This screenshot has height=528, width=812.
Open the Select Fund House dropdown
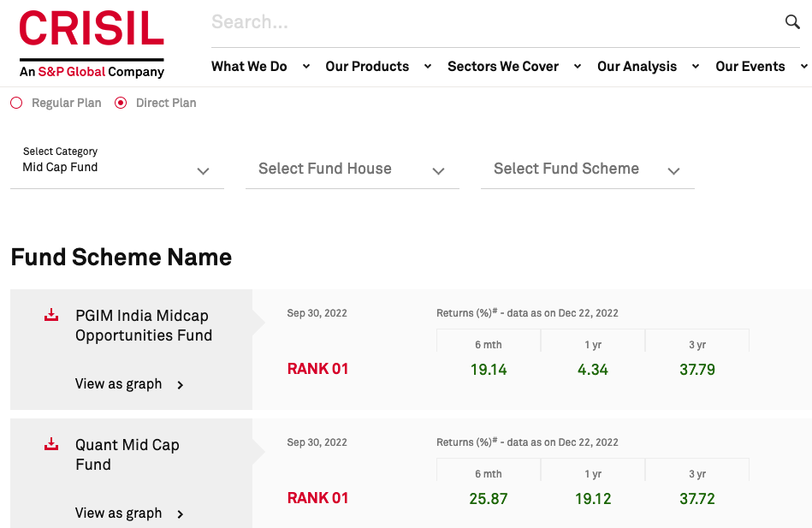coord(353,169)
